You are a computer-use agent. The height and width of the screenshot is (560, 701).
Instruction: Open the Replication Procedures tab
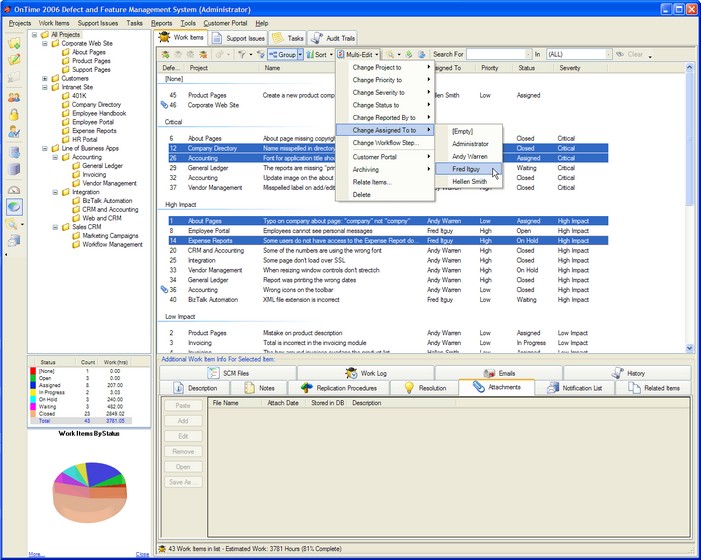click(x=338, y=388)
